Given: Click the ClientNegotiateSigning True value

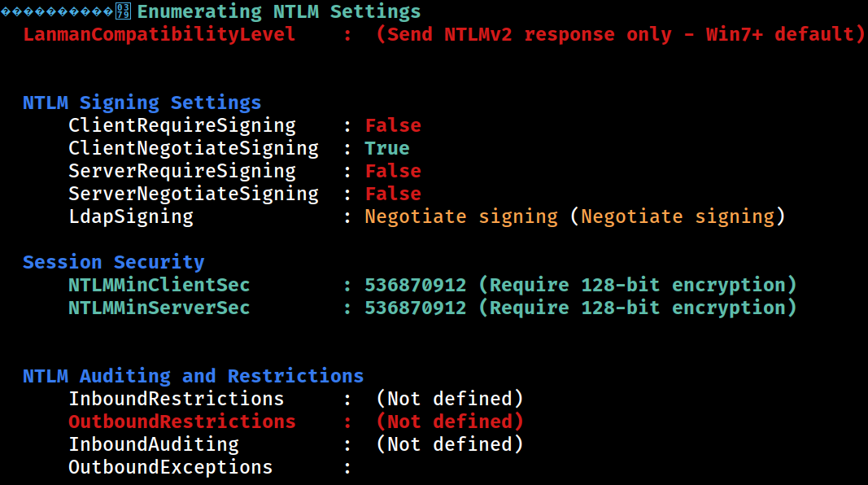Looking at the screenshot, I should (387, 148).
